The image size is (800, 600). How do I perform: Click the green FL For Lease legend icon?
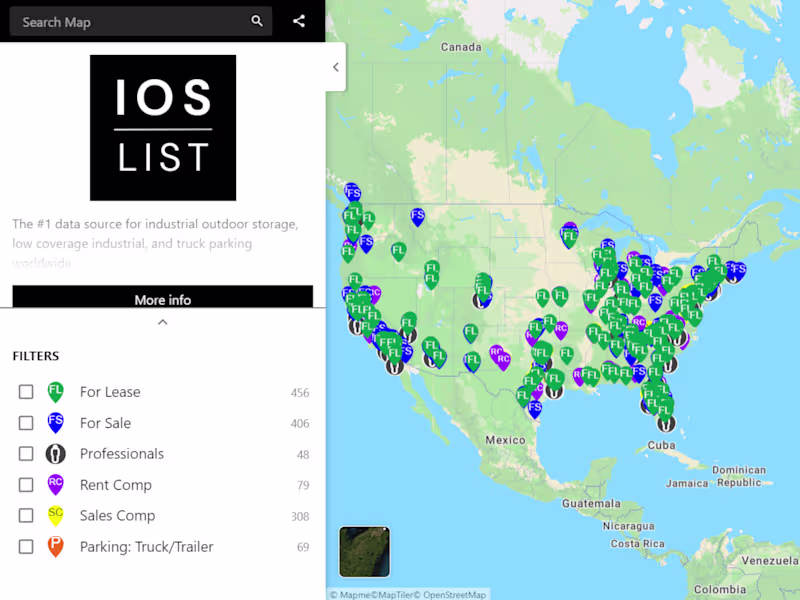click(x=56, y=392)
